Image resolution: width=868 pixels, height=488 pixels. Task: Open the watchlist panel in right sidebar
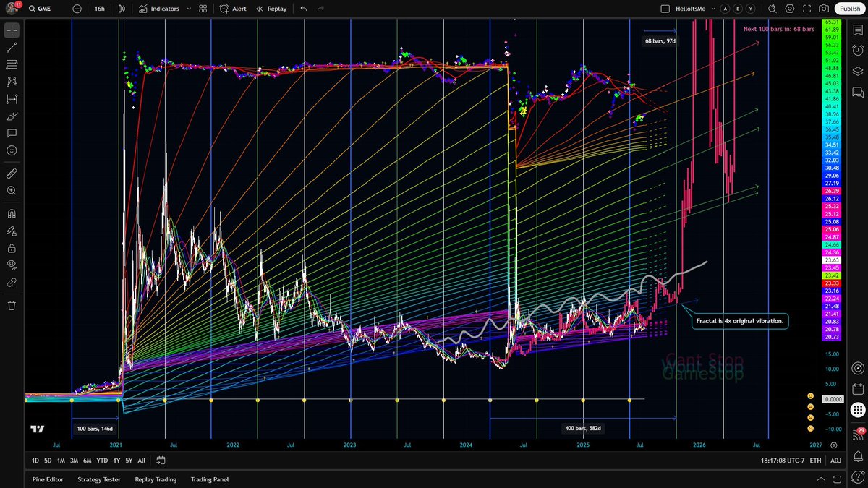(858, 30)
